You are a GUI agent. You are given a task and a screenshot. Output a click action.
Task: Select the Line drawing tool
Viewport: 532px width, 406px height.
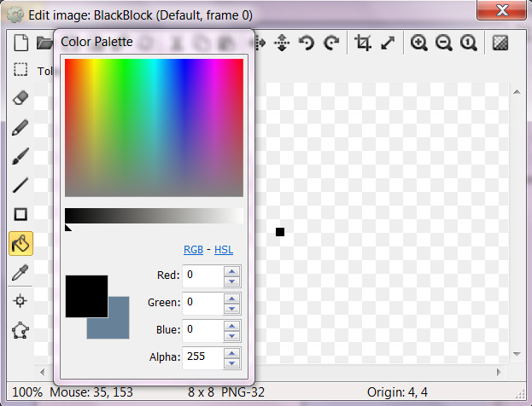tap(21, 185)
